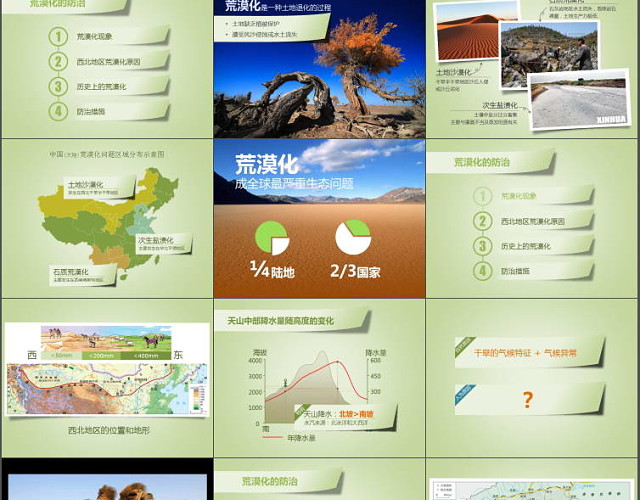Click the 次生盐渍化 caption beside the XINHUA photo
Image resolution: width=640 pixels, height=500 pixels.
coord(500,105)
